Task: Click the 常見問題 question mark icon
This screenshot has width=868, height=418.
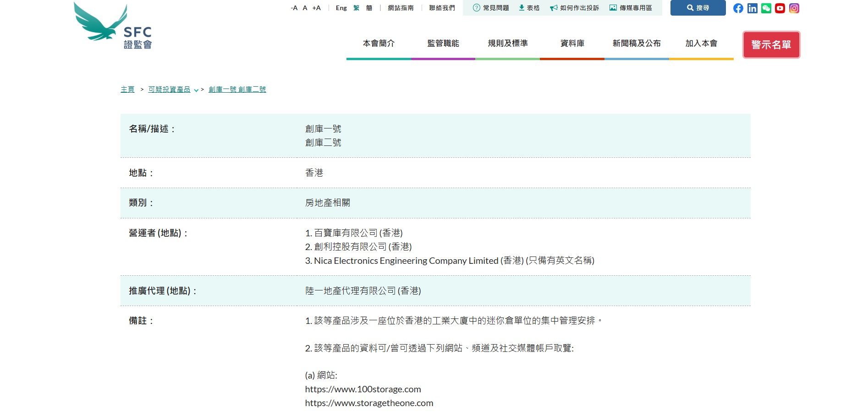Action: [476, 8]
